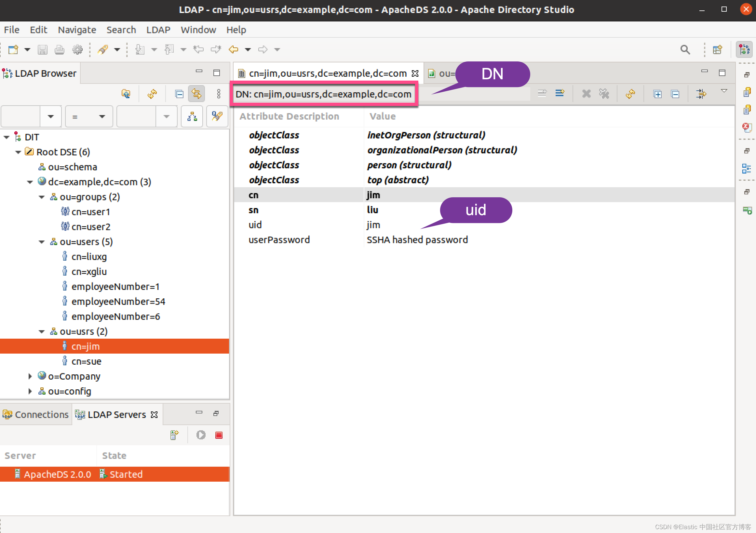Select the ApacheDS 2.0.0 server row
756x533 pixels.
tap(57, 474)
